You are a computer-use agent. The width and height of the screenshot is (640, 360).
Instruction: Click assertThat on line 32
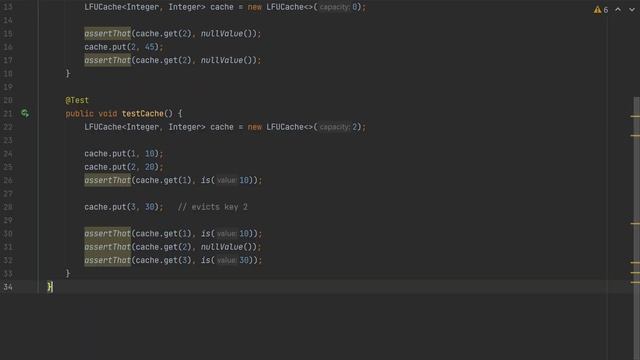pos(108,260)
